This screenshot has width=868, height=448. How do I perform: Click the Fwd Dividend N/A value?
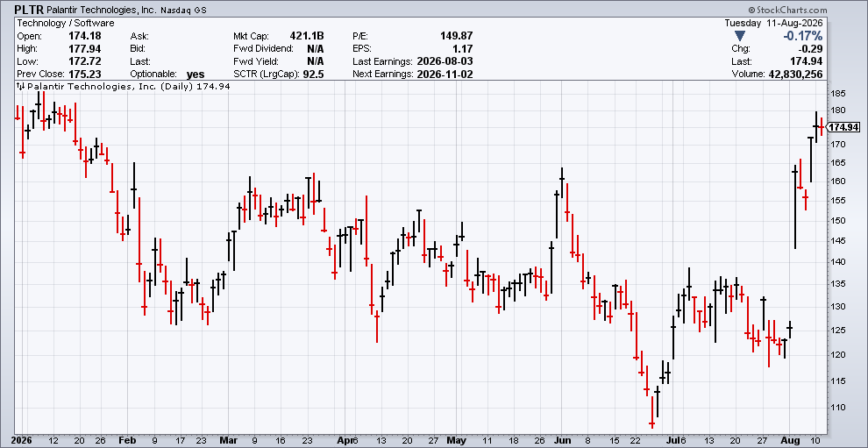coord(316,49)
